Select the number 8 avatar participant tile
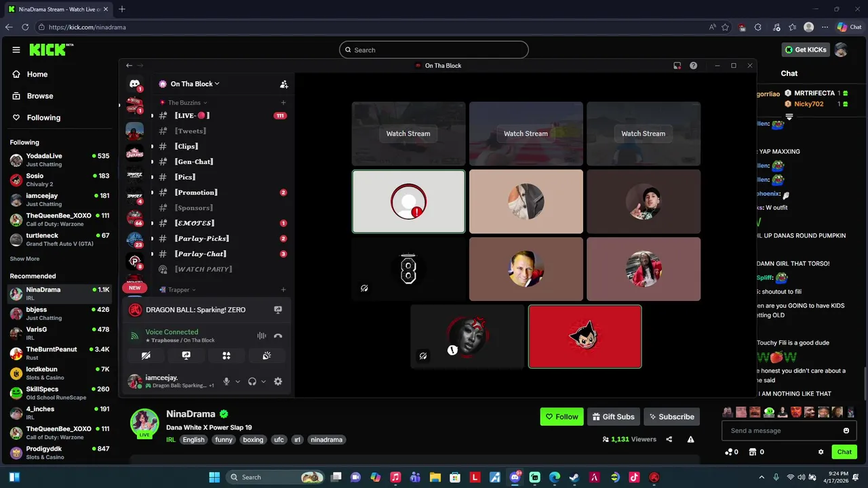The width and height of the screenshot is (868, 488). click(408, 269)
